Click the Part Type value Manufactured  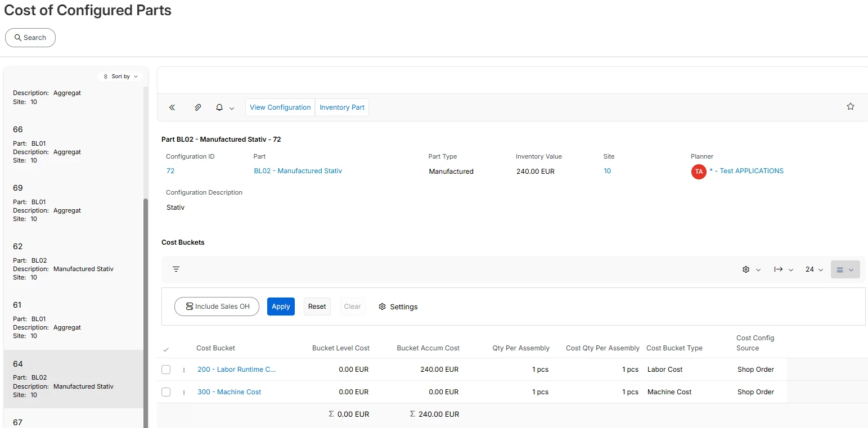pyautogui.click(x=451, y=172)
